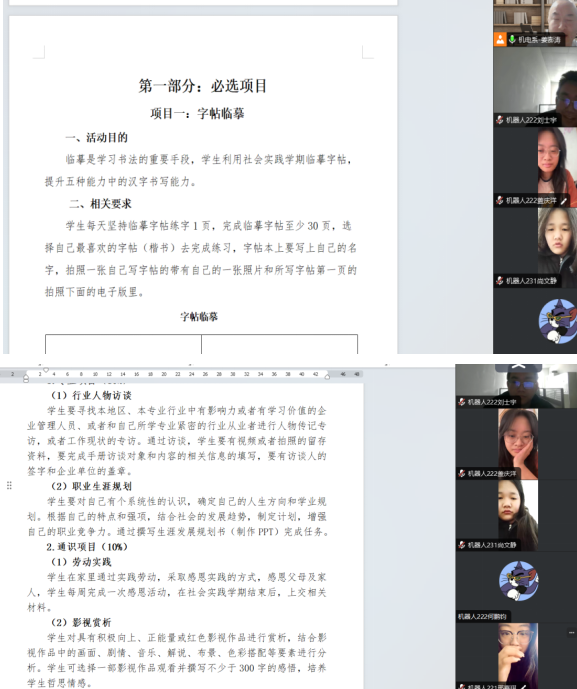Image resolution: width=577 pixels, height=689 pixels.
Task: Click the right indent marker on the horizontal ruler
Action: click(327, 377)
